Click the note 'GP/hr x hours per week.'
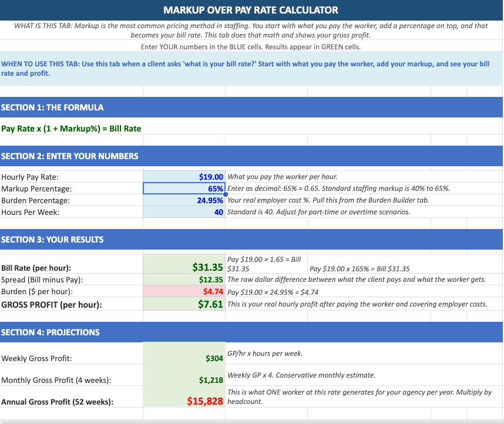Screen dimensions: 504x424 [x=265, y=354]
